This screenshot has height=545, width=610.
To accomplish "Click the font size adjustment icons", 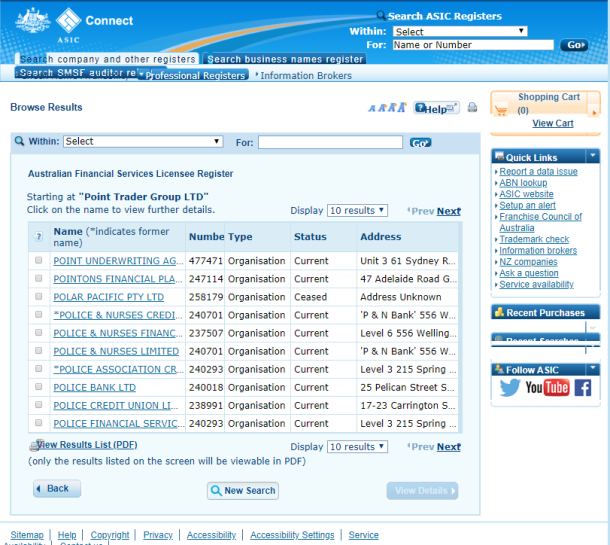I will click(387, 108).
